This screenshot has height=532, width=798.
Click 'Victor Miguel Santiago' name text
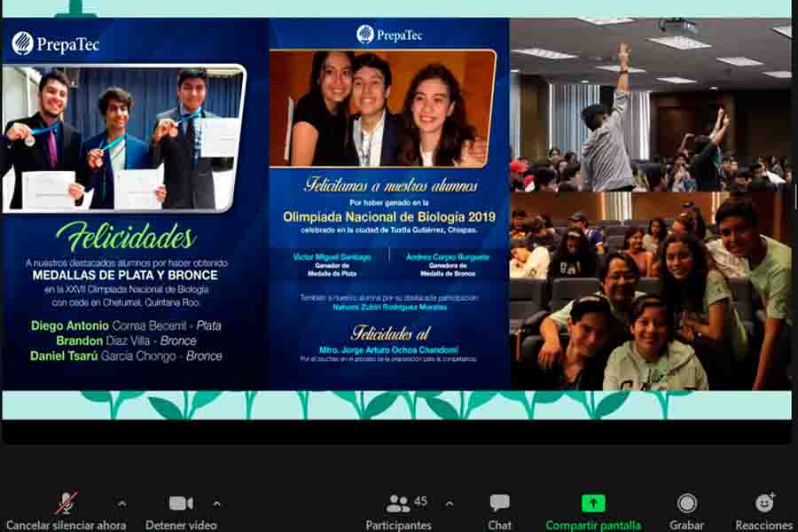(x=332, y=257)
